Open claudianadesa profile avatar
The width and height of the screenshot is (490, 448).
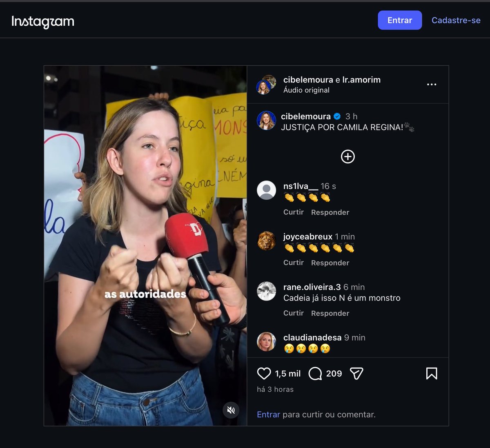(266, 341)
